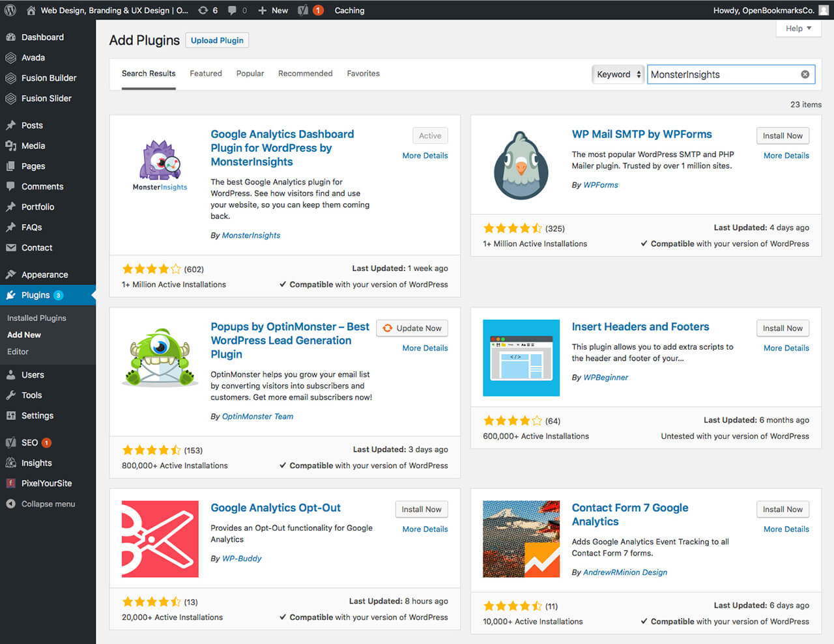
Task: Click Contact Form 7 Google Analytics thumbnail
Action: pos(521,539)
